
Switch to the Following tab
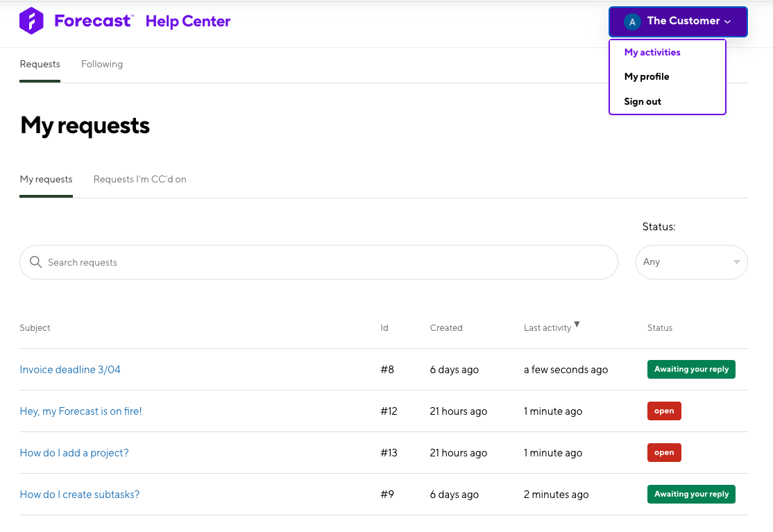[102, 64]
